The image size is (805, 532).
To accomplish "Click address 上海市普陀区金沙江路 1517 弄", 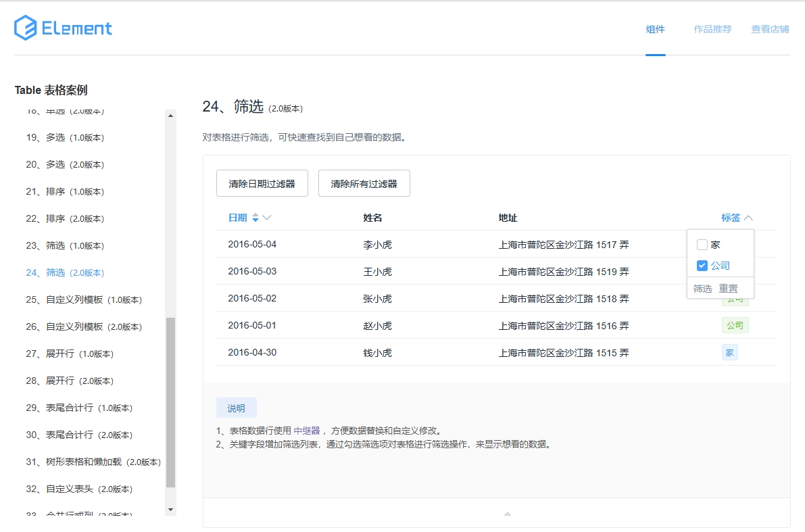I will [564, 245].
